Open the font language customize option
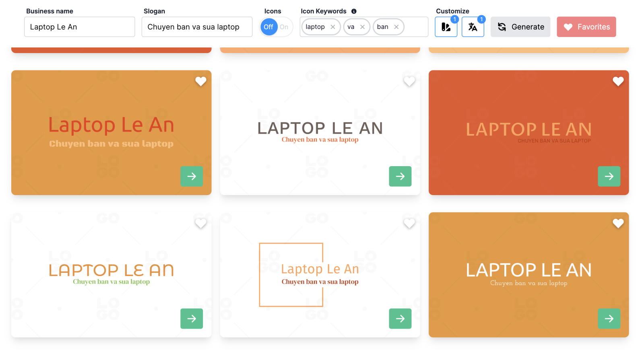The height and width of the screenshot is (350, 644). [x=473, y=27]
